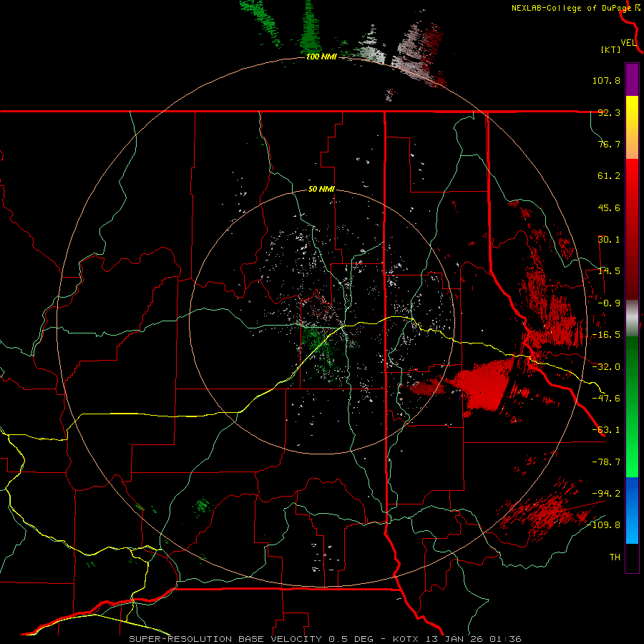The width and height of the screenshot is (644, 644).
Task: Click the bright green segment of the color scale
Action: coord(632,406)
